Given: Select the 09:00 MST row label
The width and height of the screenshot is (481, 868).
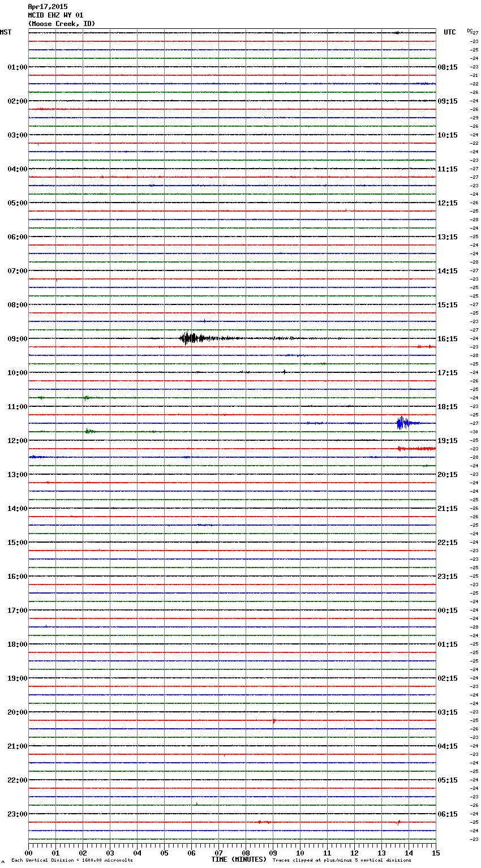Looking at the screenshot, I should pyautogui.click(x=18, y=339).
